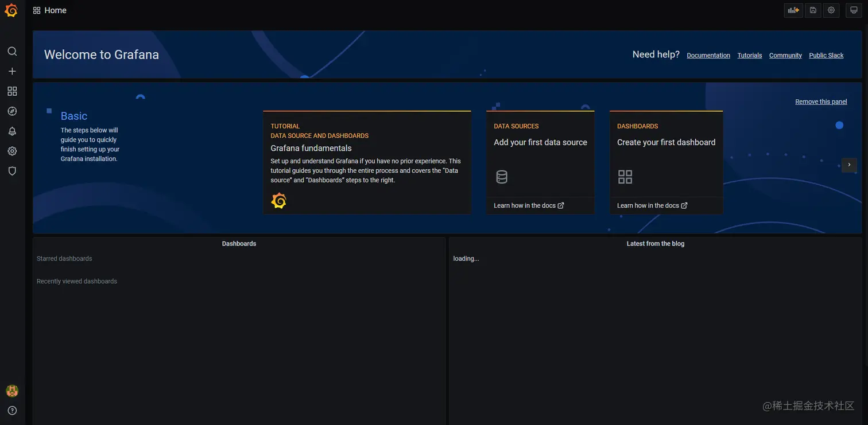Click Learn how in docs under Dashboards
Viewport: 868px width, 425px height.
tap(652, 205)
